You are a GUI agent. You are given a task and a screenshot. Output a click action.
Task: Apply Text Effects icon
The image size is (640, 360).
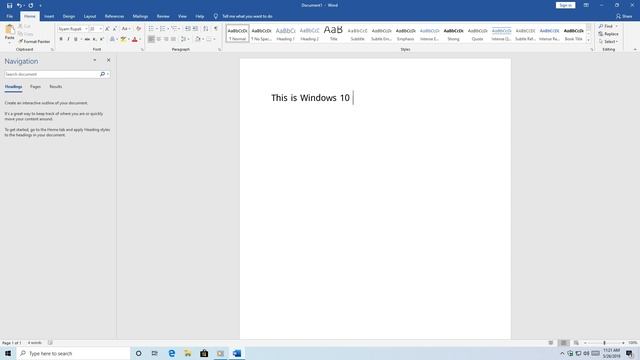tap(112, 39)
